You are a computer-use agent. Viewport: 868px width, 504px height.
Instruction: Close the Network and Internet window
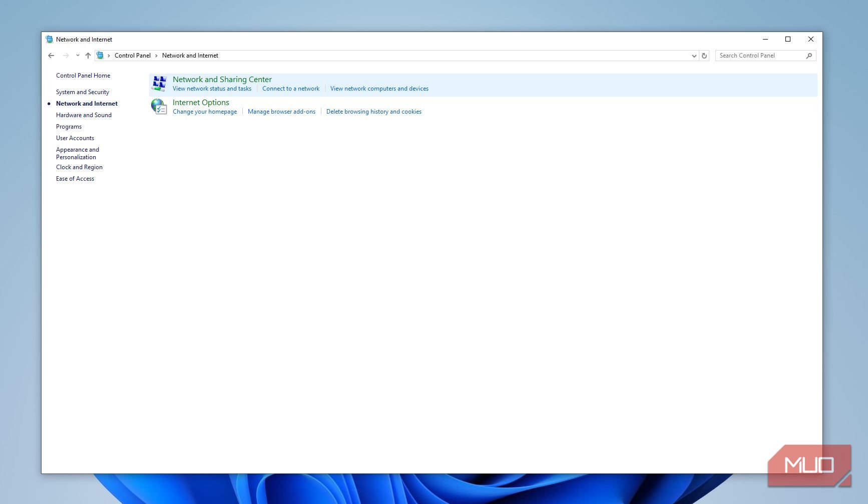[x=811, y=39]
